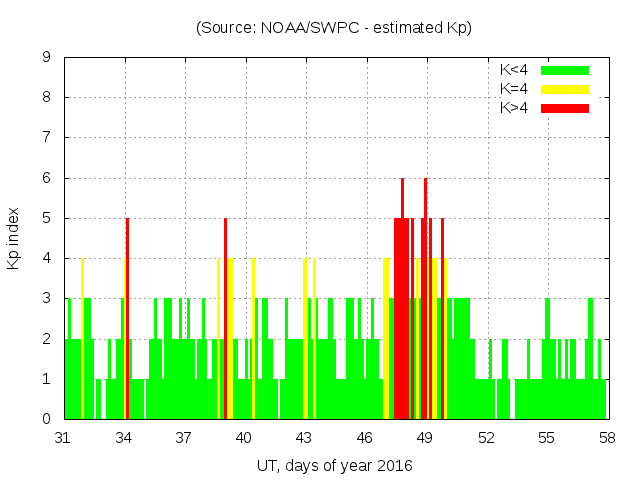Screen dimensions: 640x480
Task: Click the x-axis tick label 58
Action: point(606,438)
